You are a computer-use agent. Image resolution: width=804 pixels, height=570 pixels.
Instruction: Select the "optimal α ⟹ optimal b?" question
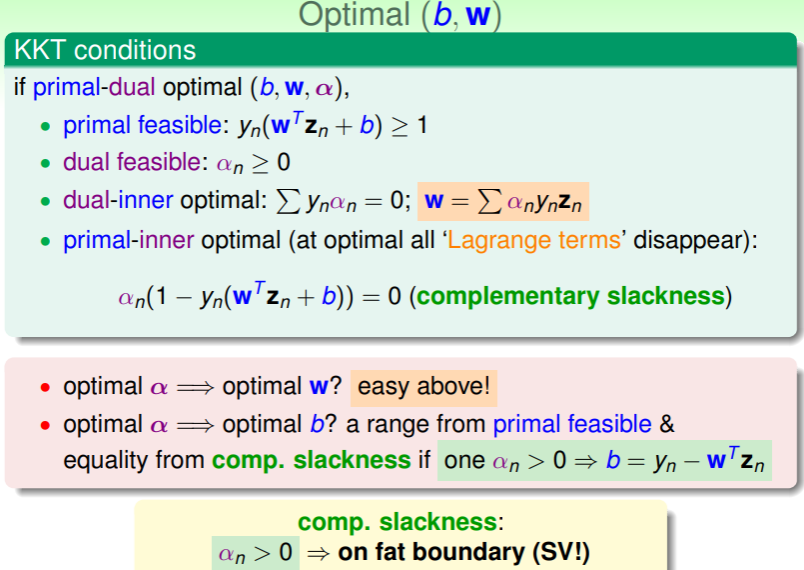tap(202, 424)
